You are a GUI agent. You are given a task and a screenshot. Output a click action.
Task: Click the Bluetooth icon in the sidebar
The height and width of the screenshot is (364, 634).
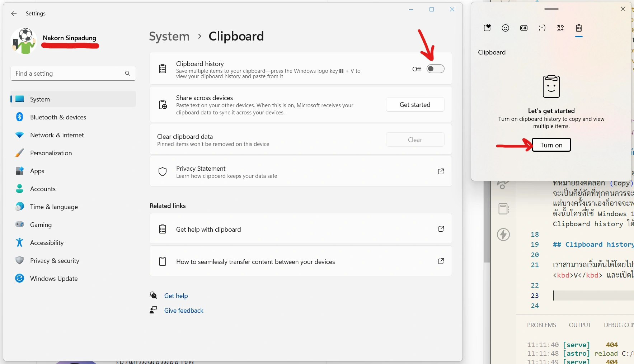pos(20,117)
